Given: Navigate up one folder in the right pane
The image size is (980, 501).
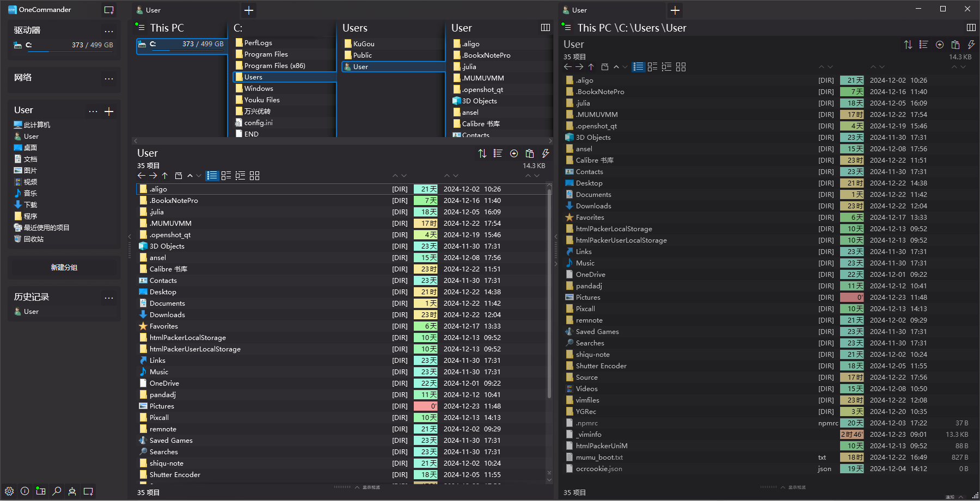Looking at the screenshot, I should (591, 67).
